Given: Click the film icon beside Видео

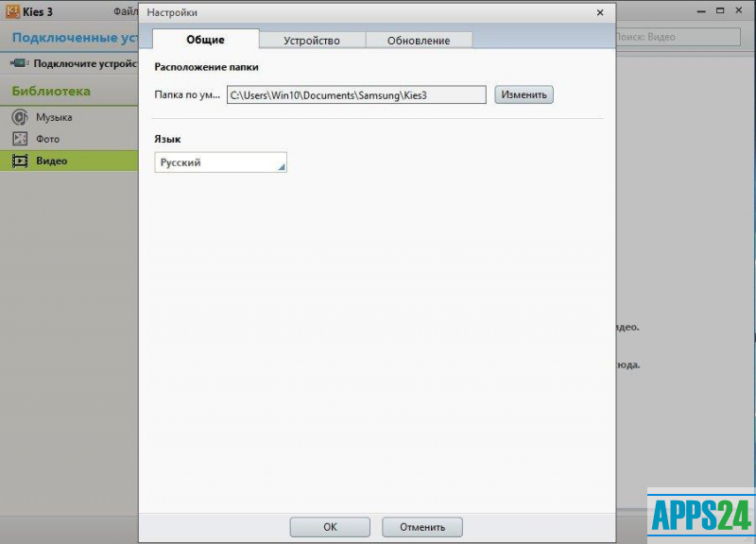Looking at the screenshot, I should pyautogui.click(x=20, y=161).
